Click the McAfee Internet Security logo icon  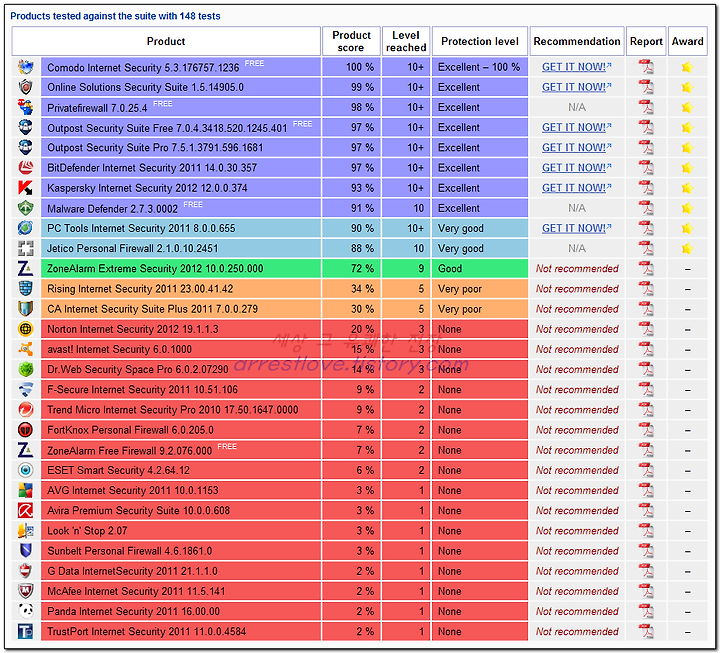click(x=26, y=591)
